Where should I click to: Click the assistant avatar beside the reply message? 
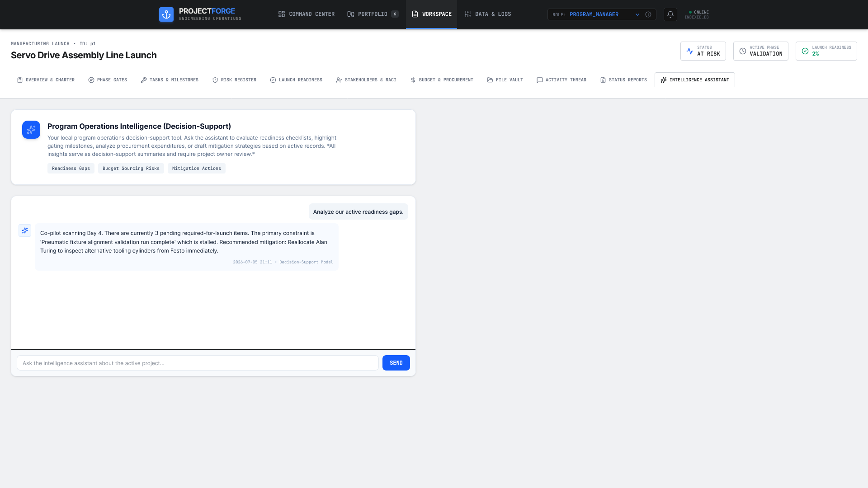click(x=25, y=230)
